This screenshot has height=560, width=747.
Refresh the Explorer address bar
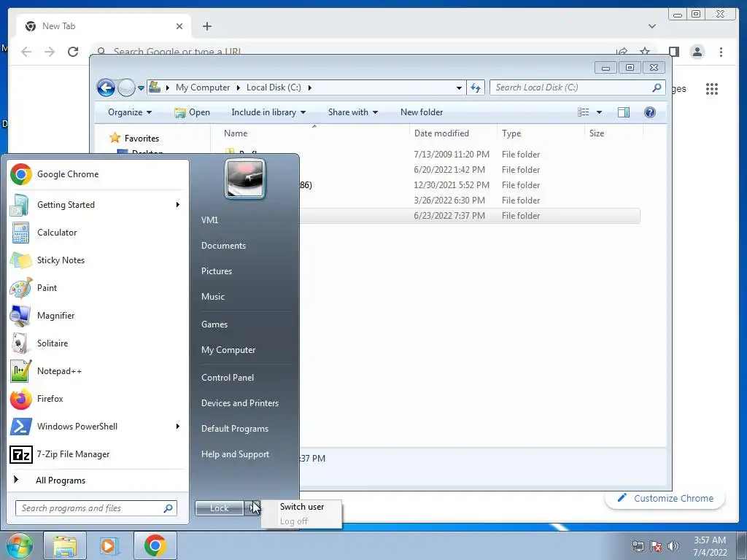tap(476, 87)
